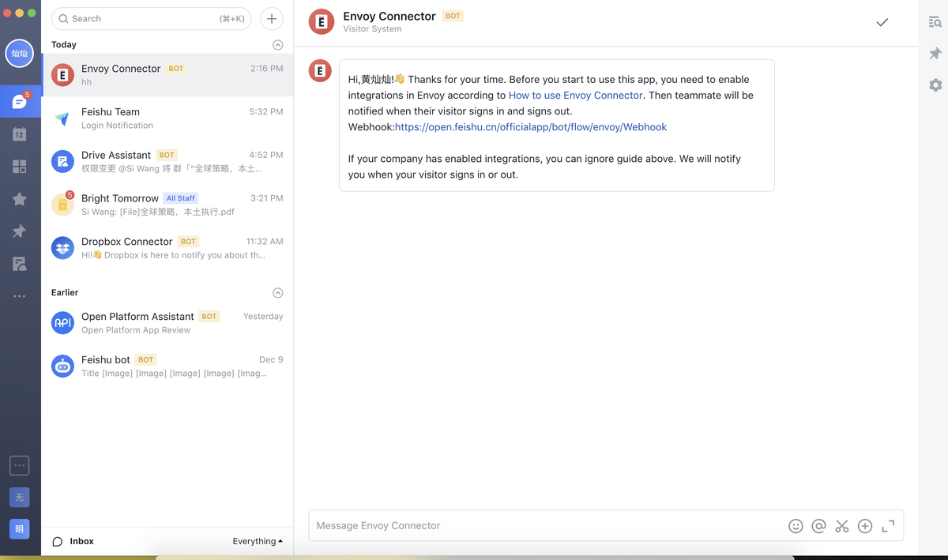948x560 pixels.
Task: Open pinned messages icon in right panel
Action: point(935,54)
